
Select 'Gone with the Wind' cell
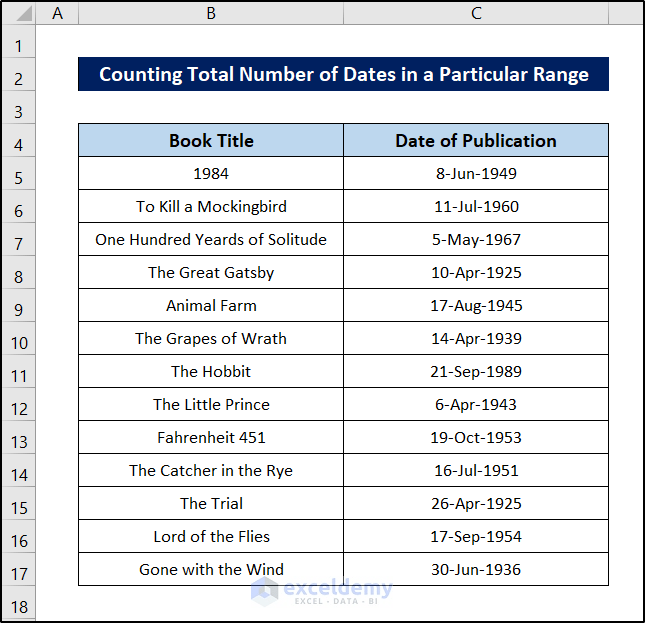pos(211,570)
